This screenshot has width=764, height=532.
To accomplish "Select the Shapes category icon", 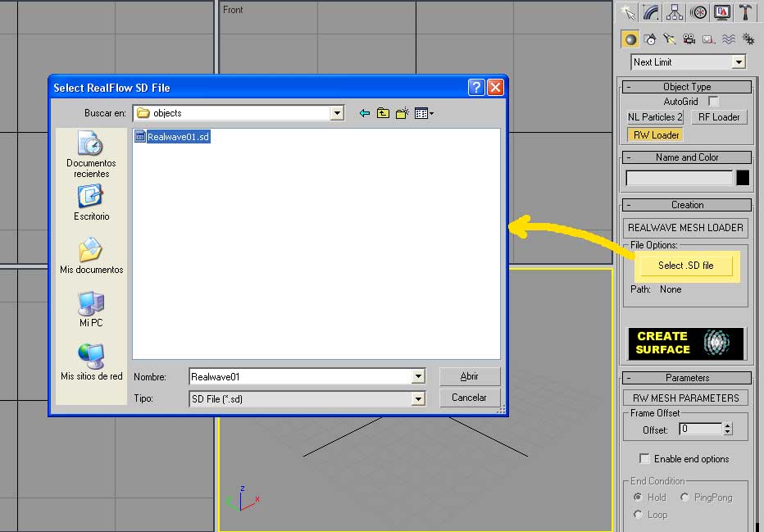I will click(x=650, y=39).
